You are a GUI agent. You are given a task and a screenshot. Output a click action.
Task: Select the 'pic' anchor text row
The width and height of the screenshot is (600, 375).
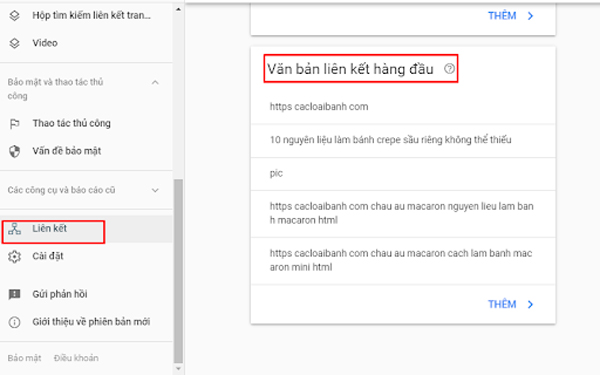(x=403, y=174)
